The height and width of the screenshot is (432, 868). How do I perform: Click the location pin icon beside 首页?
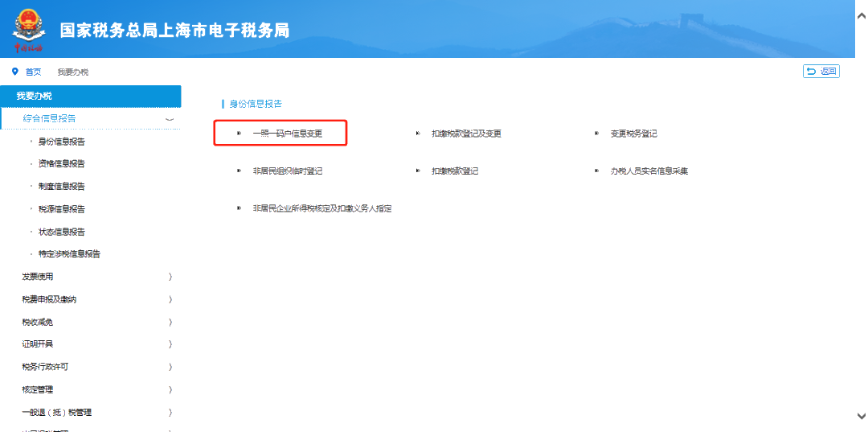15,72
